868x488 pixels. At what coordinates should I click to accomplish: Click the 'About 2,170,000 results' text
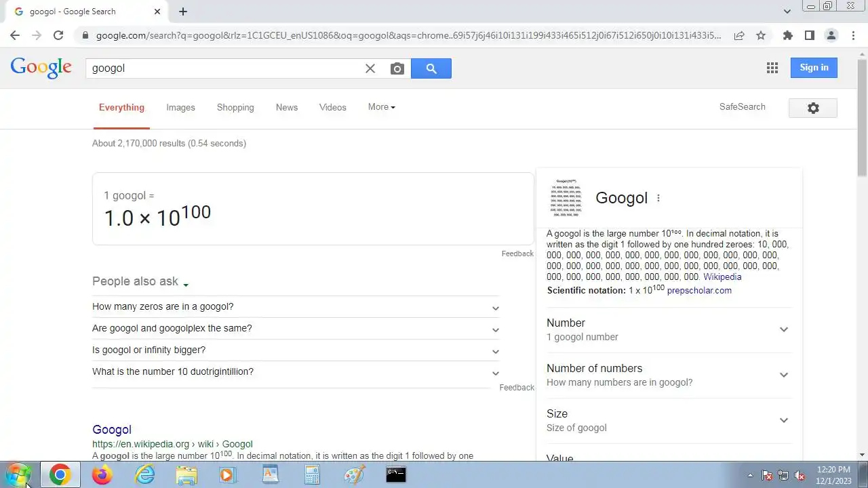pos(169,143)
